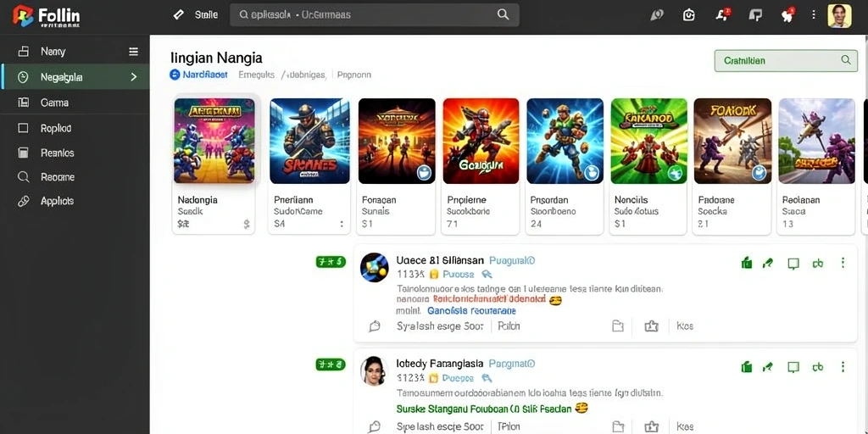Open more options on Uoece post
The image size is (868, 434).
pyautogui.click(x=843, y=263)
